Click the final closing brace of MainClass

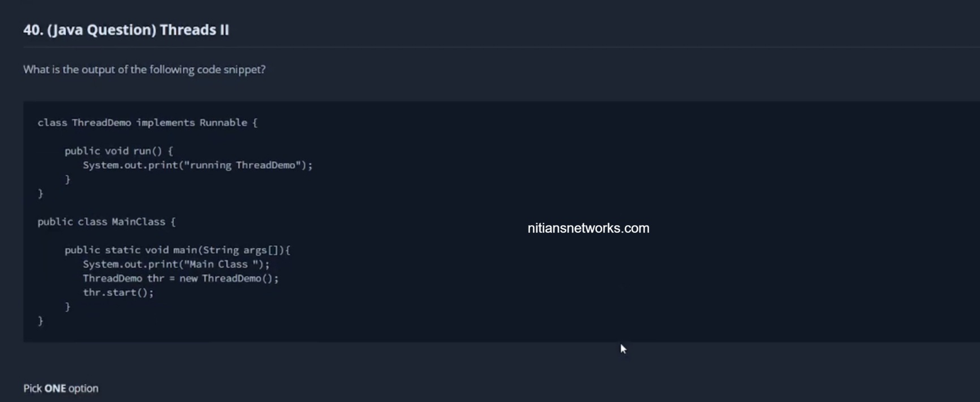click(x=40, y=321)
